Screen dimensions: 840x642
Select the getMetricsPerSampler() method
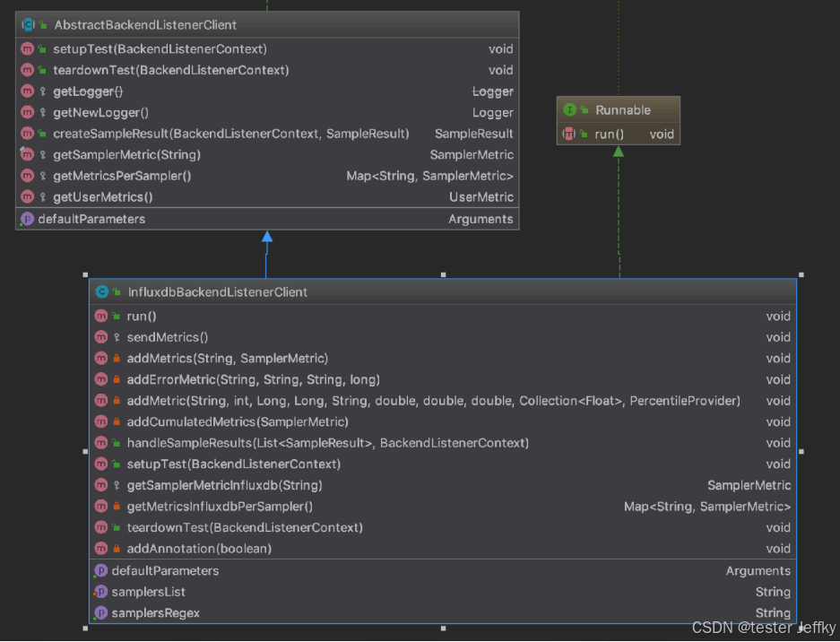pyautogui.click(x=267, y=176)
